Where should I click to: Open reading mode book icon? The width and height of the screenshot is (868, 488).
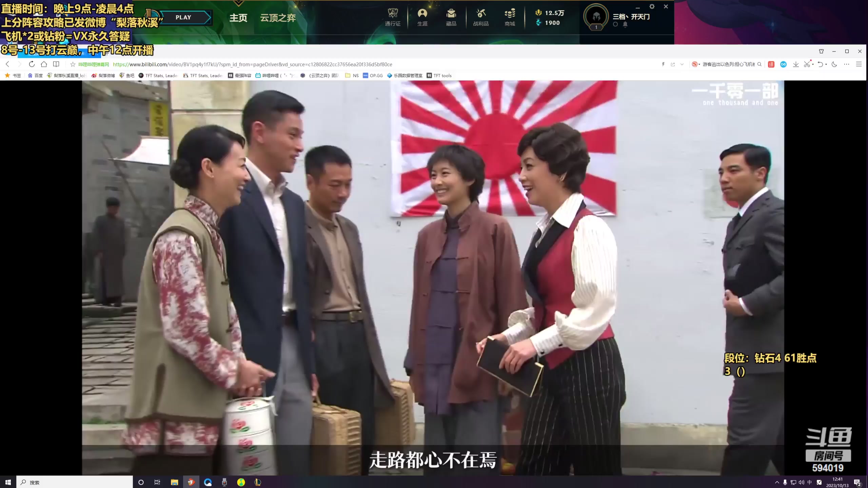pyautogui.click(x=56, y=64)
